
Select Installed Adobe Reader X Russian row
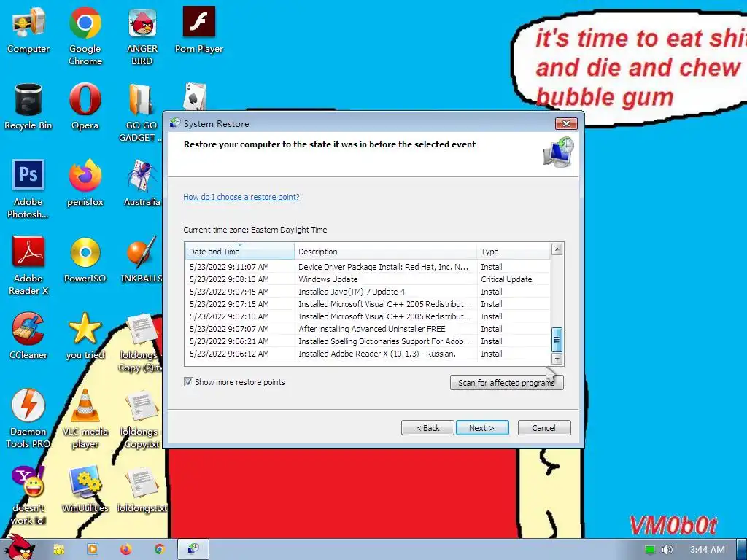(368, 354)
